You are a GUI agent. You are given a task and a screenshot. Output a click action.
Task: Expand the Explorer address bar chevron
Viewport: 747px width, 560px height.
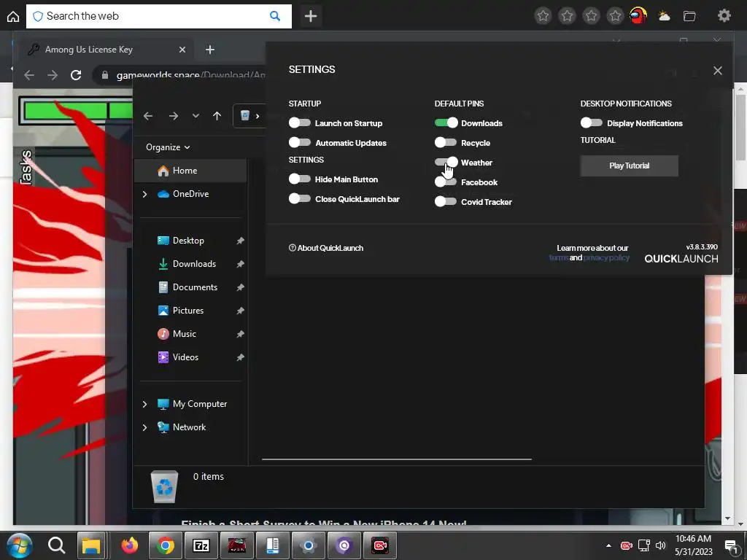pyautogui.click(x=258, y=116)
